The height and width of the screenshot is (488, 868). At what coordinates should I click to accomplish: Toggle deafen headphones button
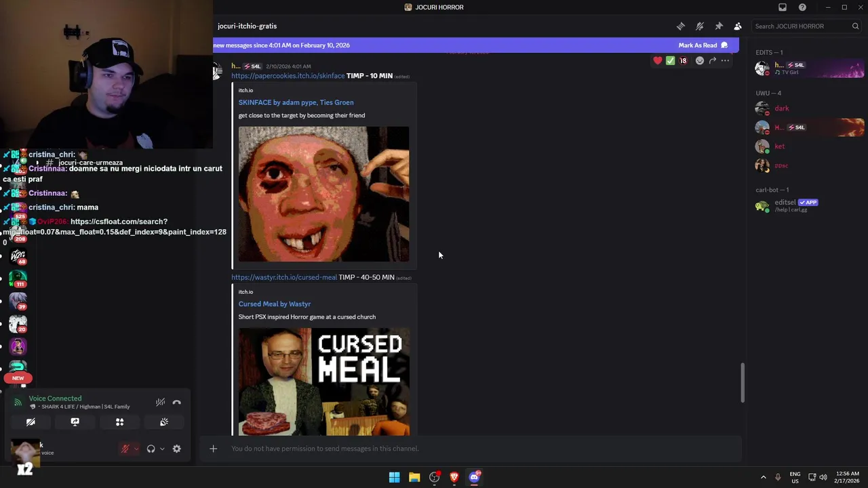[x=151, y=449]
